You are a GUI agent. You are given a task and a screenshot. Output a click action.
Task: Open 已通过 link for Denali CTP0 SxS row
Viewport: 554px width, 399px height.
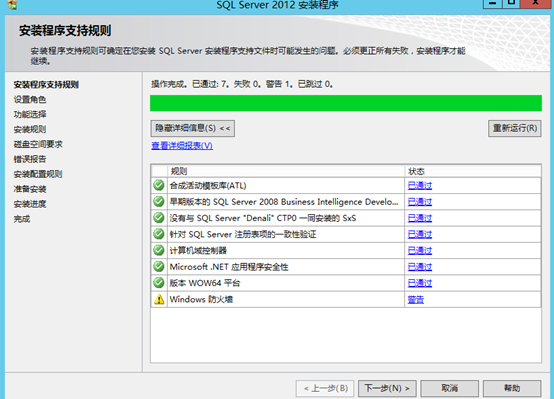[x=420, y=218]
